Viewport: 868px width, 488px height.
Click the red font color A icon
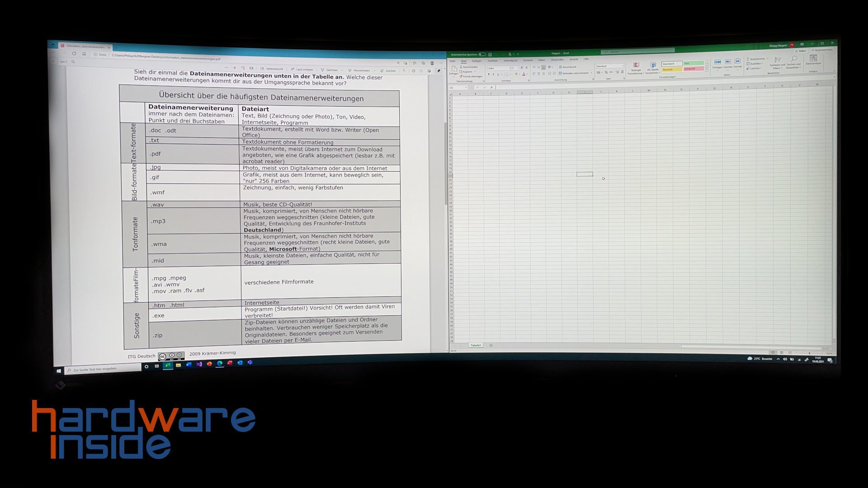tap(524, 74)
